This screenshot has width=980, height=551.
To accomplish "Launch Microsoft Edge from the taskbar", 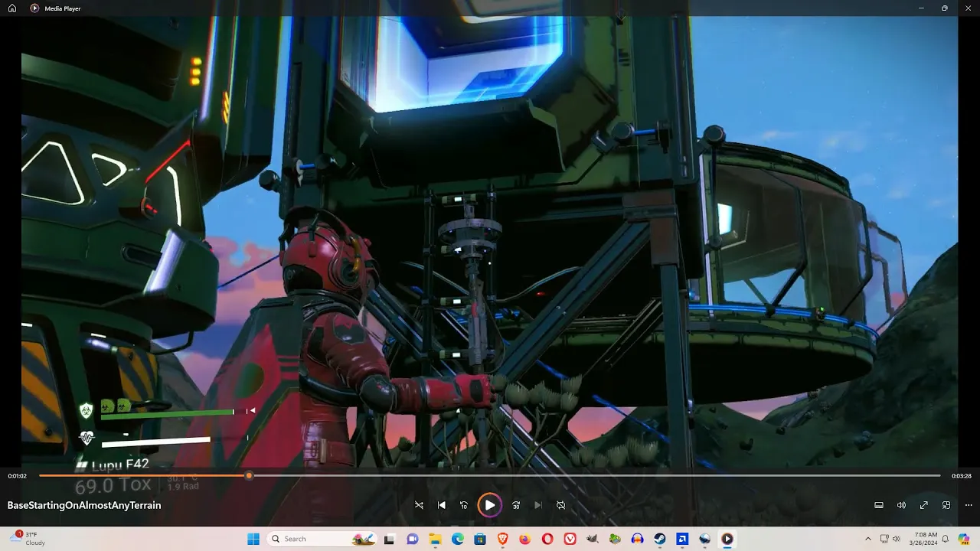I will pos(457,539).
